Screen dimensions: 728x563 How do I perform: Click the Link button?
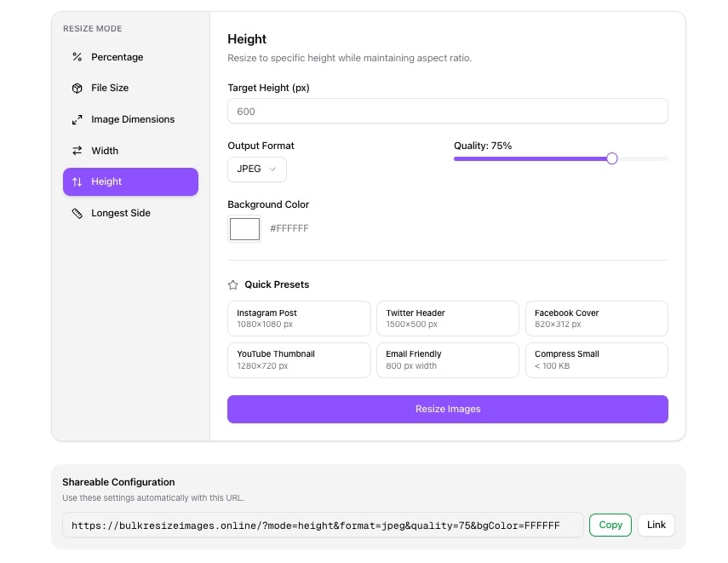click(x=656, y=526)
